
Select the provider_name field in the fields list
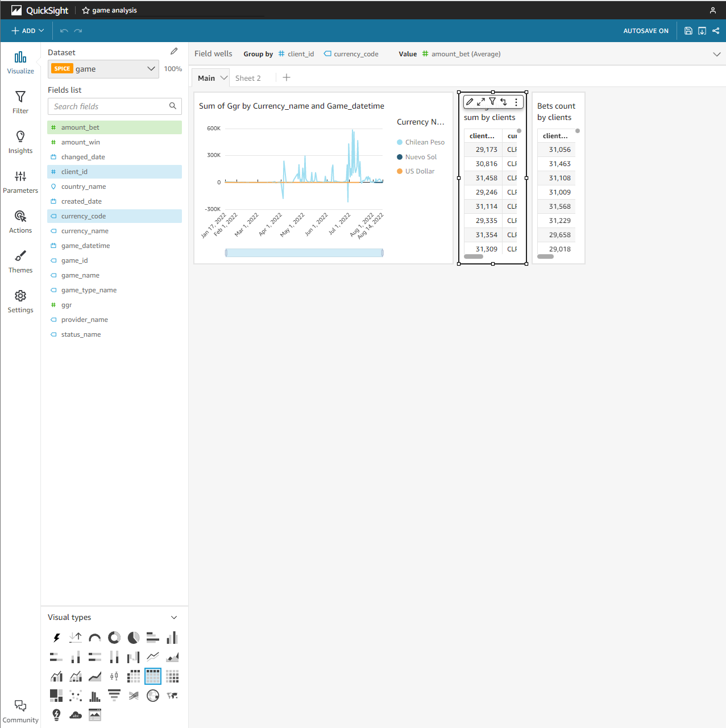pyautogui.click(x=115, y=320)
